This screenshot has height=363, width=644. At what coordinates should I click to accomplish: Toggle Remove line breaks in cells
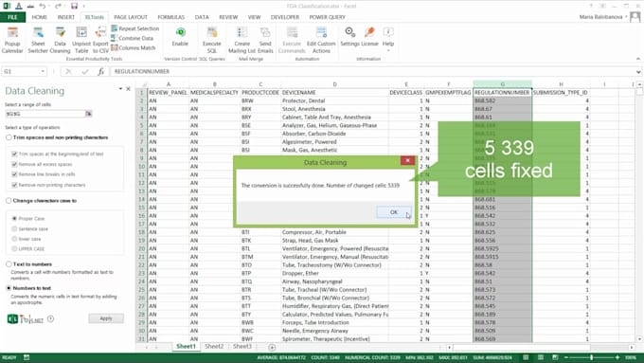14,174
